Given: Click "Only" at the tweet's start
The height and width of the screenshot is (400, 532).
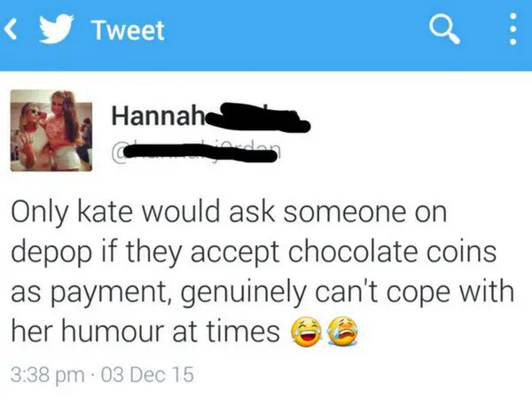Looking at the screenshot, I should click(39, 213).
